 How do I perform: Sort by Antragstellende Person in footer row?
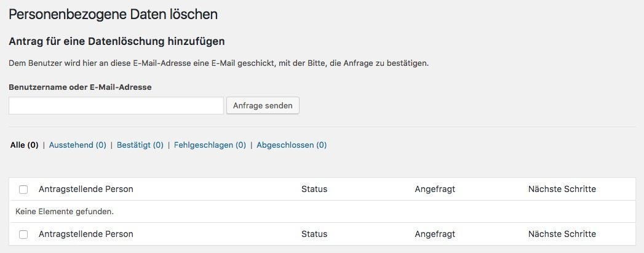point(86,234)
